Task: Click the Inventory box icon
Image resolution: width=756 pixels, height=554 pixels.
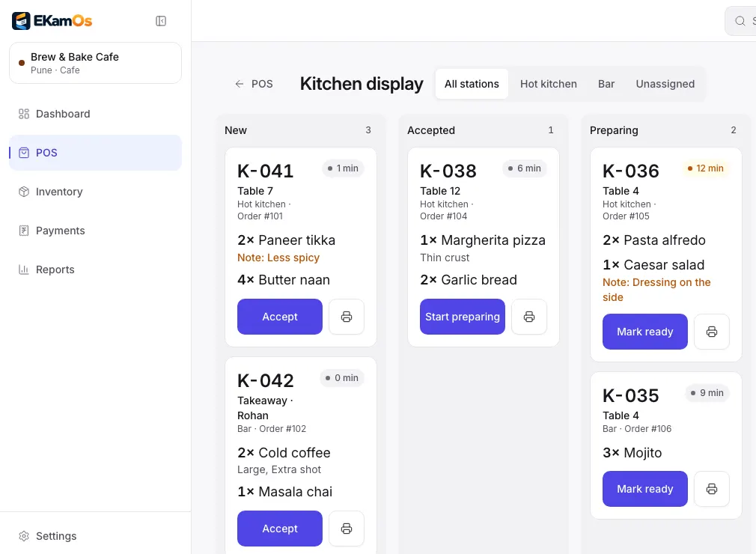Action: [x=24, y=192]
